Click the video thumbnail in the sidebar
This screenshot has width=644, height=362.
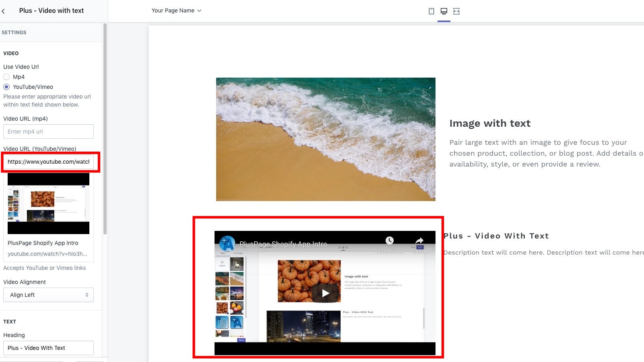(x=48, y=204)
